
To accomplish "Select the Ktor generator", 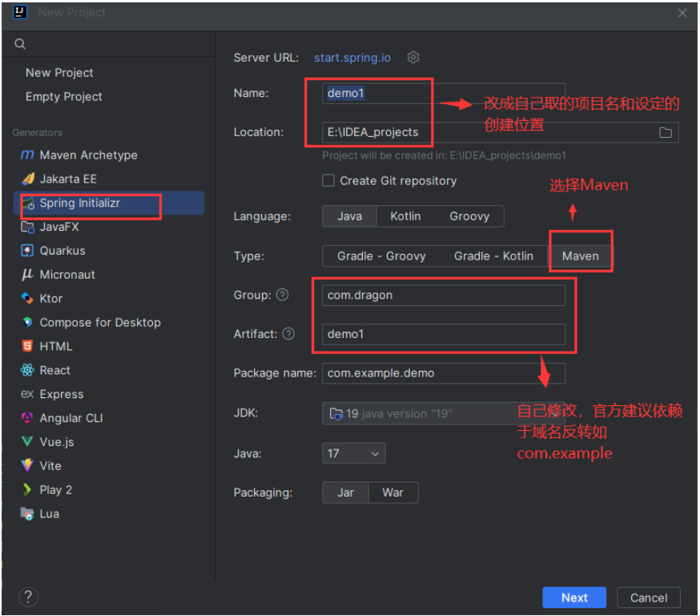I will point(50,298).
